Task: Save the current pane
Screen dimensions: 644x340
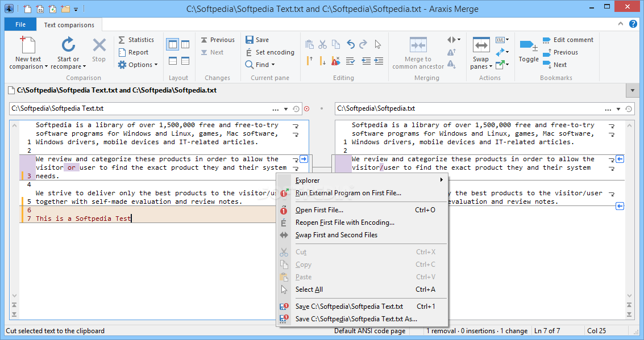Action: coord(257,40)
